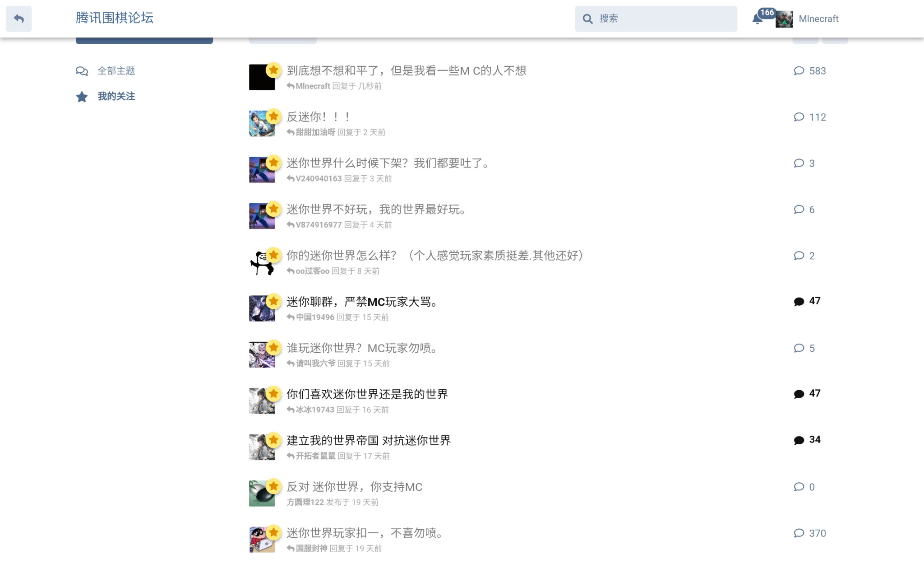Viewport: 924px width, 578px height.
Task: Open thread 建立我的世界帝国 对抗迷你世界
Action: click(369, 440)
